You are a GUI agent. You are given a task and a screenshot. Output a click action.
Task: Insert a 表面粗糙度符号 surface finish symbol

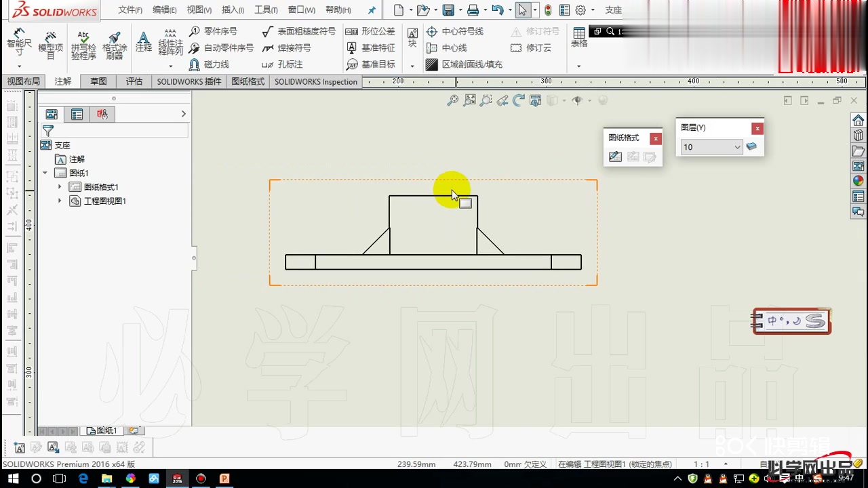tap(298, 31)
